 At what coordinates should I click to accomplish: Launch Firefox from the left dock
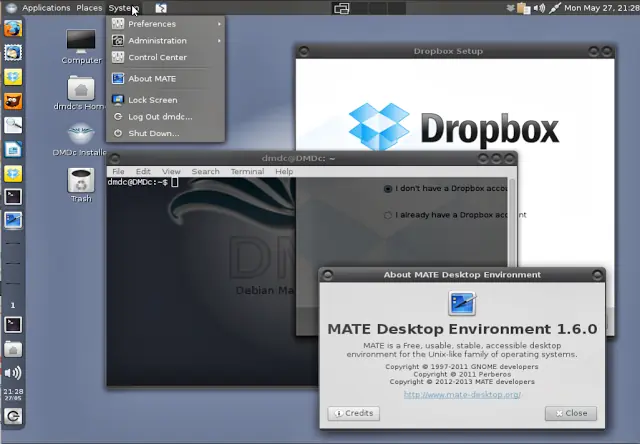(x=13, y=29)
